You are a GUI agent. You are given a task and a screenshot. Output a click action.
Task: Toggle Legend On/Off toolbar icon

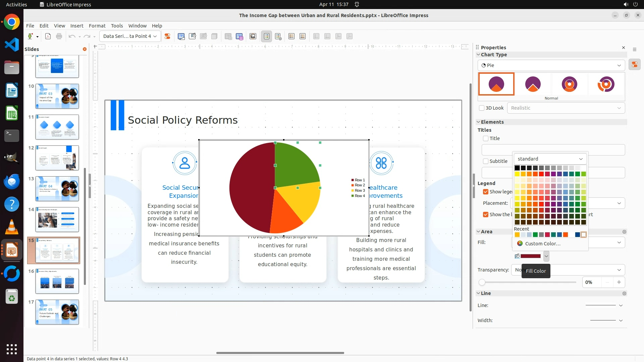point(267,36)
